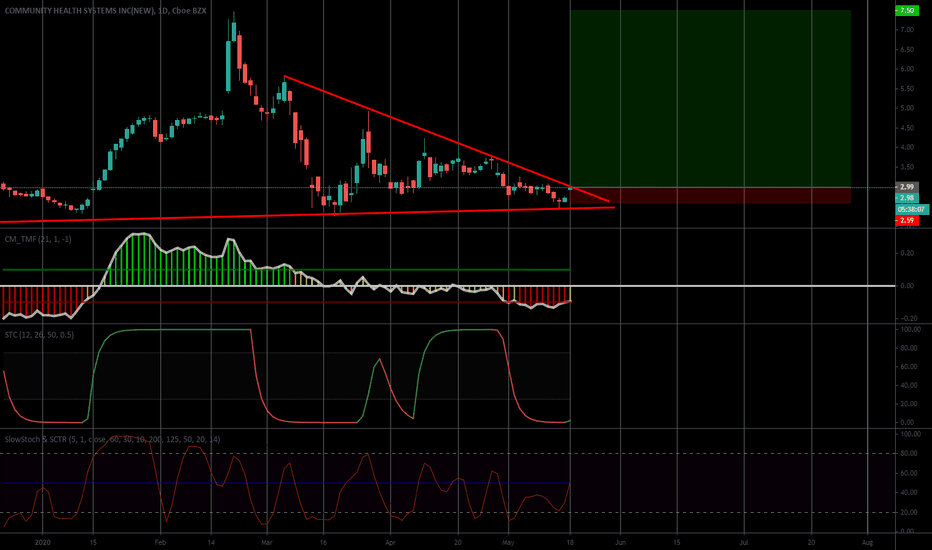Click the 80.00 mark on SlowStoch scale
This screenshot has width=932, height=550.
[909, 454]
